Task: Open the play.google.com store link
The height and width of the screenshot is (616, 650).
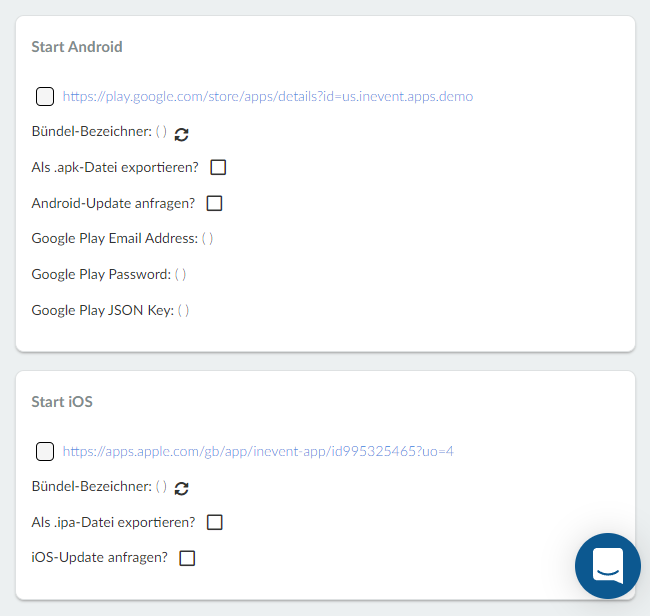Action: 268,97
